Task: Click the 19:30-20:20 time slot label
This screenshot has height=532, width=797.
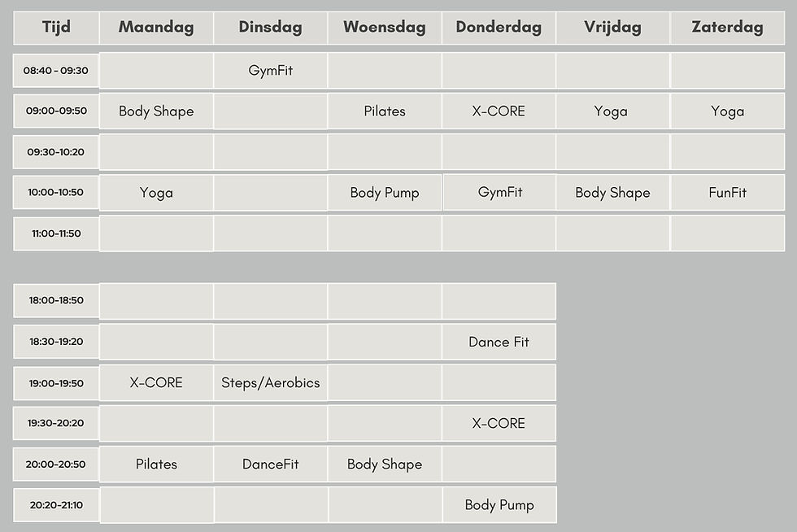Action: point(56,424)
